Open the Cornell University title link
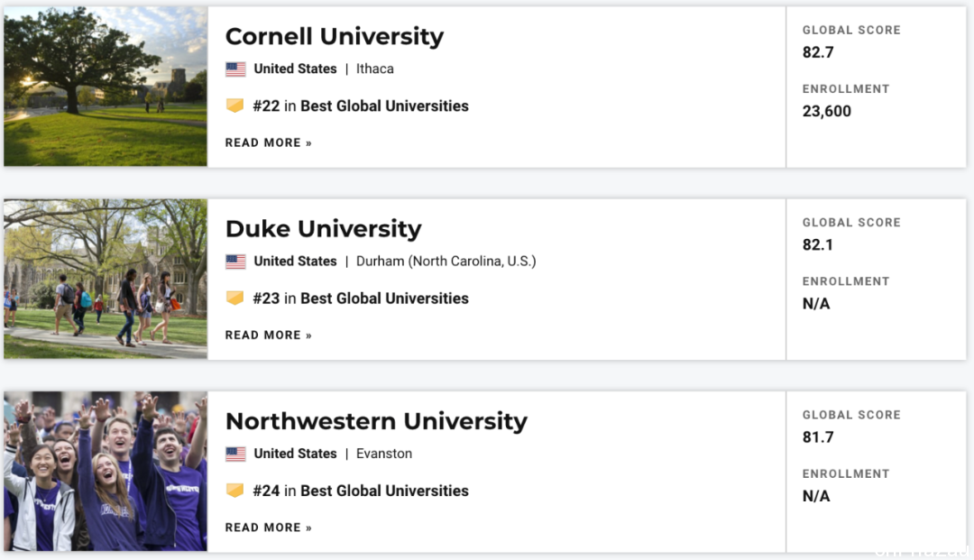This screenshot has height=560, width=974. pos(335,36)
